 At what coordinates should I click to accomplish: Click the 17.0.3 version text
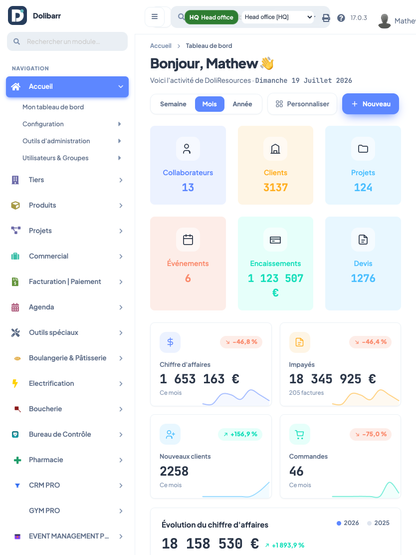point(359,18)
